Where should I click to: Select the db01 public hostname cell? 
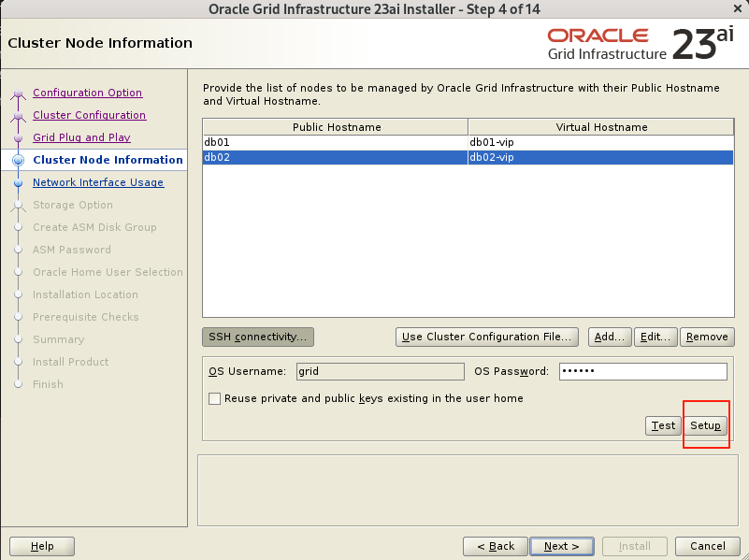point(335,142)
